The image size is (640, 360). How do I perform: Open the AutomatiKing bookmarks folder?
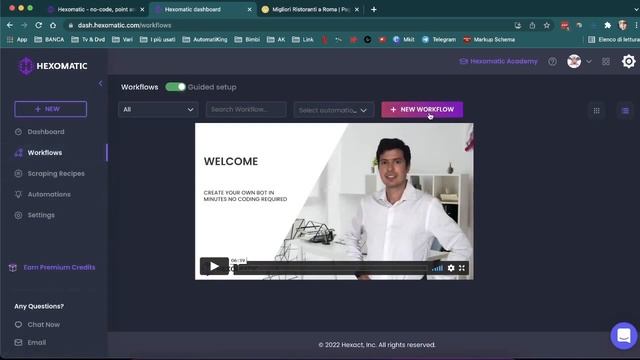click(x=205, y=40)
